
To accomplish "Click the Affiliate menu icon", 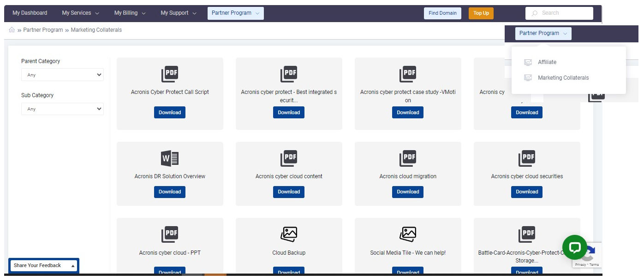I will point(528,62).
